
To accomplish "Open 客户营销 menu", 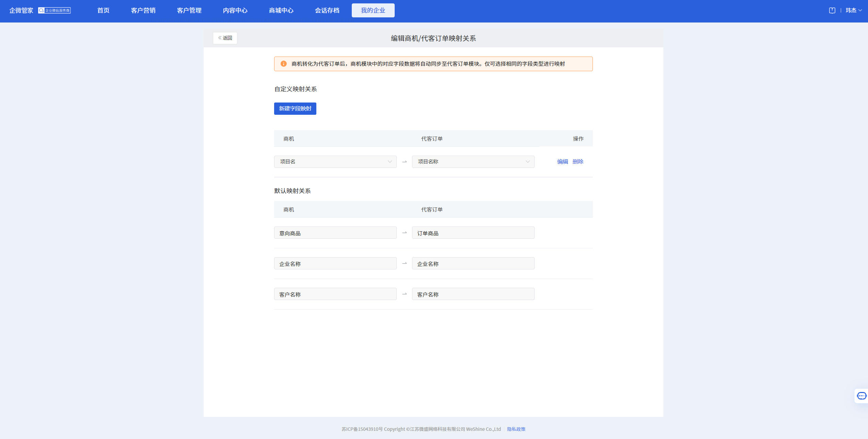I will tap(143, 11).
